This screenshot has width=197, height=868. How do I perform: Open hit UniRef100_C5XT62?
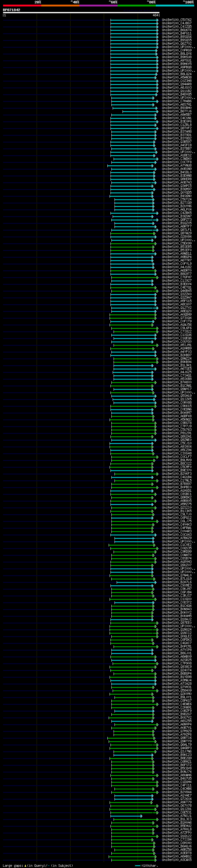(176, 20)
